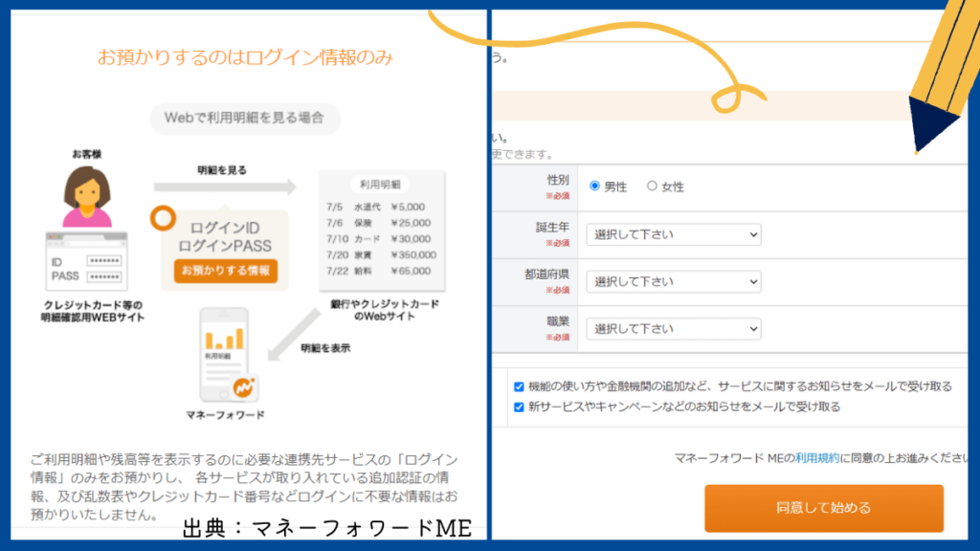Select the 女性 radio button
This screenshot has height=551, width=980.
coord(652,187)
